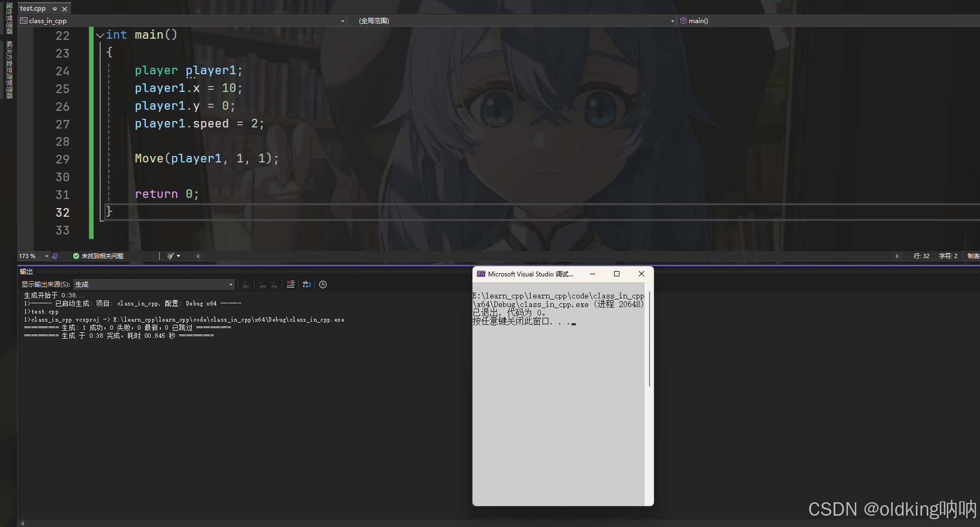Click line number 24 in margin

click(x=62, y=71)
